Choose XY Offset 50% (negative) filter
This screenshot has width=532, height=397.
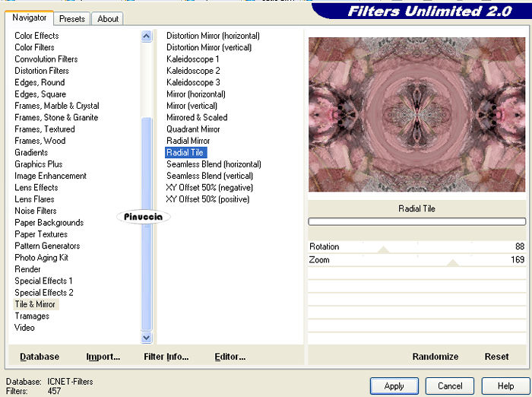click(x=209, y=187)
